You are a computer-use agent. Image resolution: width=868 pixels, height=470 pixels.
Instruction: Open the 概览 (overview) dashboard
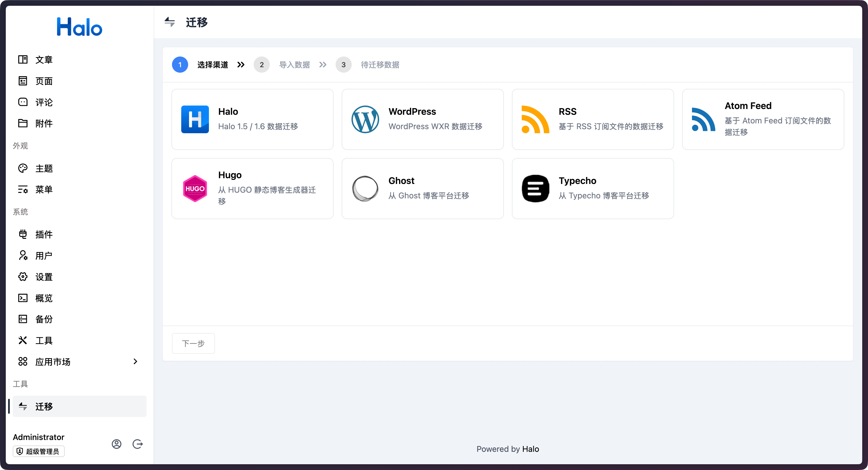(x=44, y=298)
